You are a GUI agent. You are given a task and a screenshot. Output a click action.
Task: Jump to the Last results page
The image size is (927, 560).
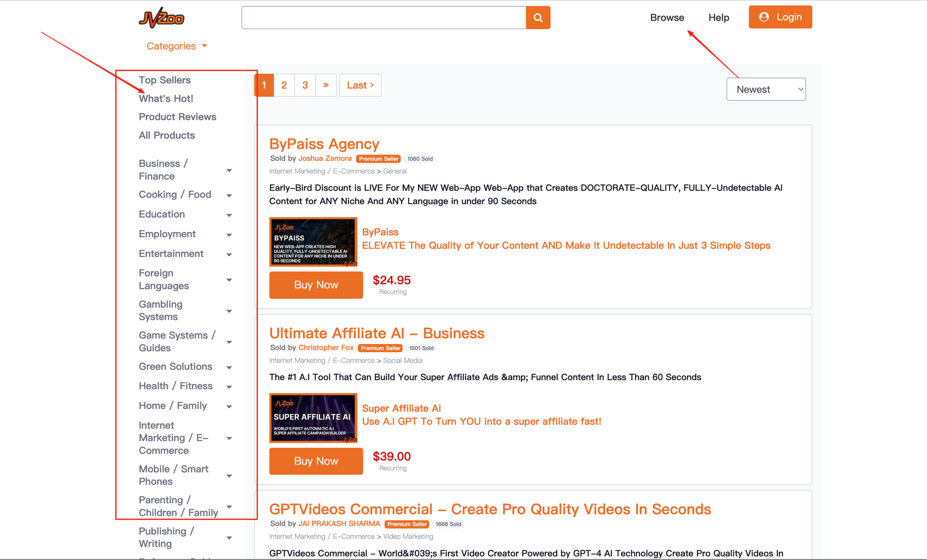360,85
